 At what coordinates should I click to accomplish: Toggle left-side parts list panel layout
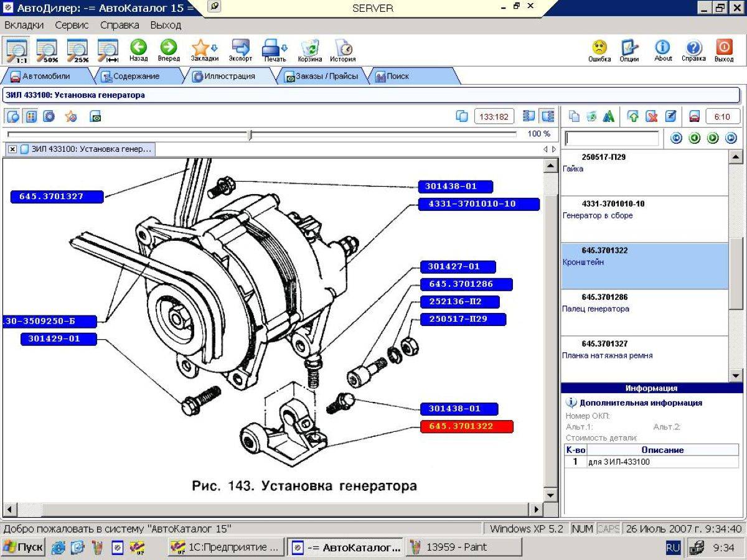[529, 116]
